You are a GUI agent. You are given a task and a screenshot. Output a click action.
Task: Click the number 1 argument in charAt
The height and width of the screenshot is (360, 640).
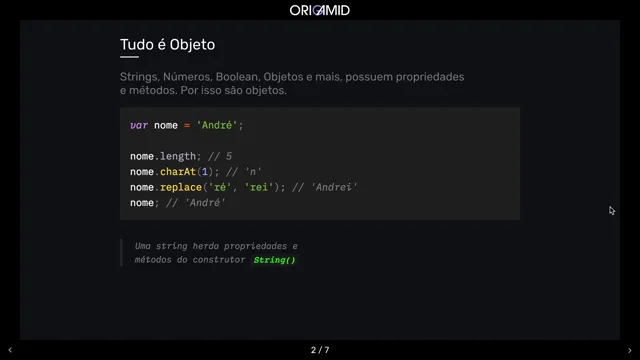click(205, 172)
